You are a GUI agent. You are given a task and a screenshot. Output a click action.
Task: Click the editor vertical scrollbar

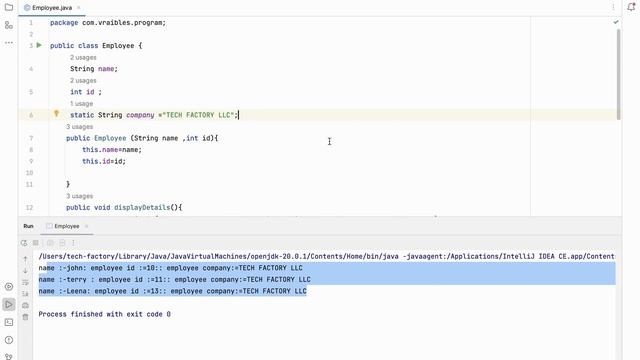click(x=618, y=74)
